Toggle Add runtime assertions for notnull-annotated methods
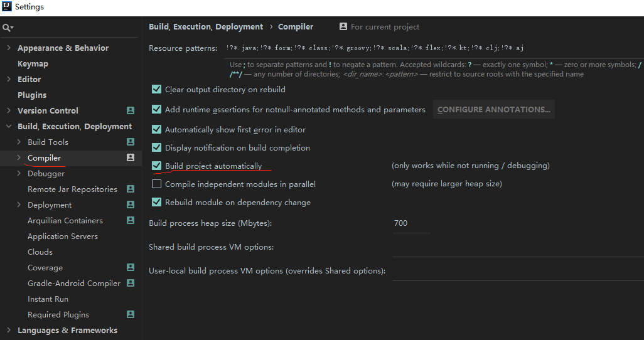The width and height of the screenshot is (644, 340). [156, 109]
